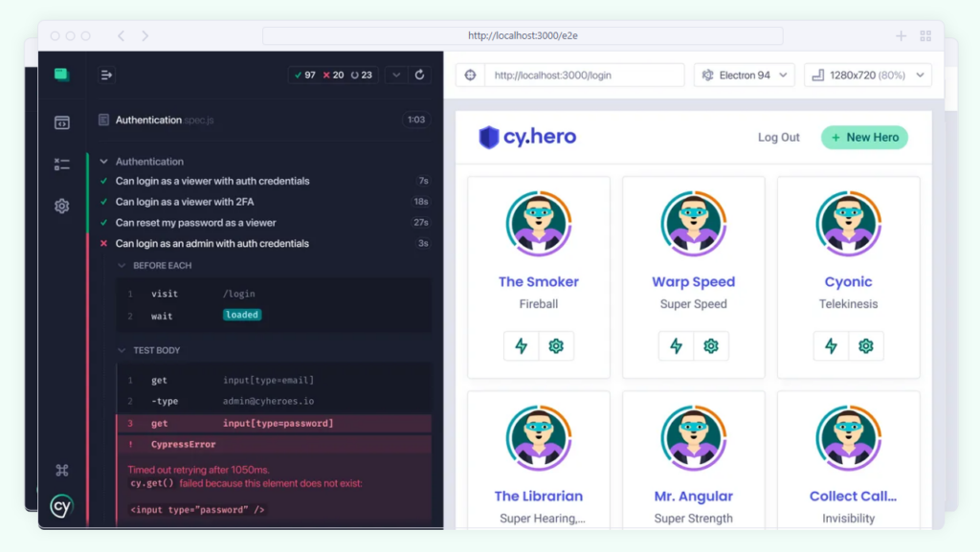Click the New Hero button

click(864, 138)
